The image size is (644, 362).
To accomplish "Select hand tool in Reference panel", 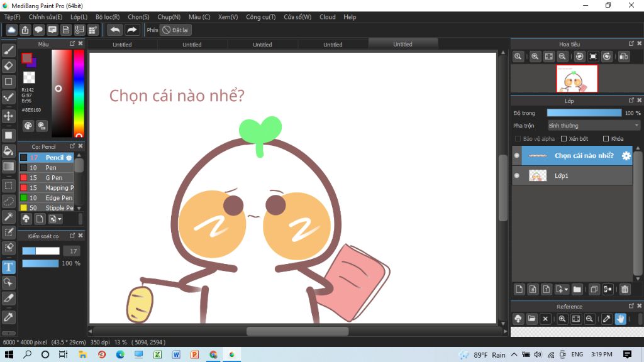I will [620, 319].
